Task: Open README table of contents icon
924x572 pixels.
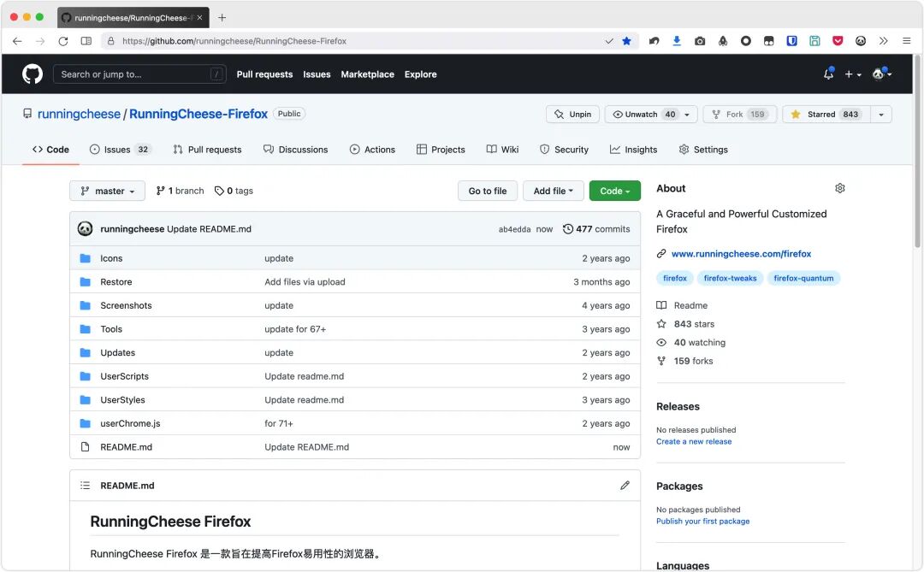Action: point(85,486)
